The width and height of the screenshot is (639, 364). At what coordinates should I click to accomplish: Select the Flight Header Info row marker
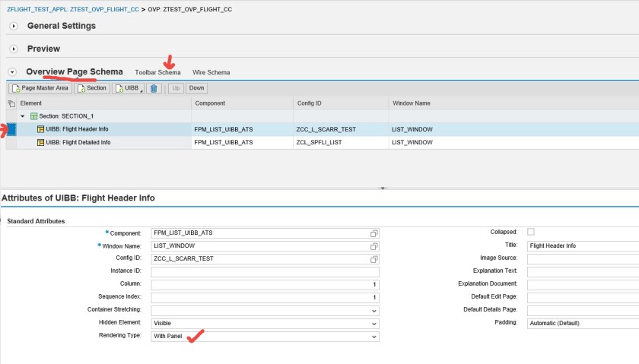coord(11,129)
